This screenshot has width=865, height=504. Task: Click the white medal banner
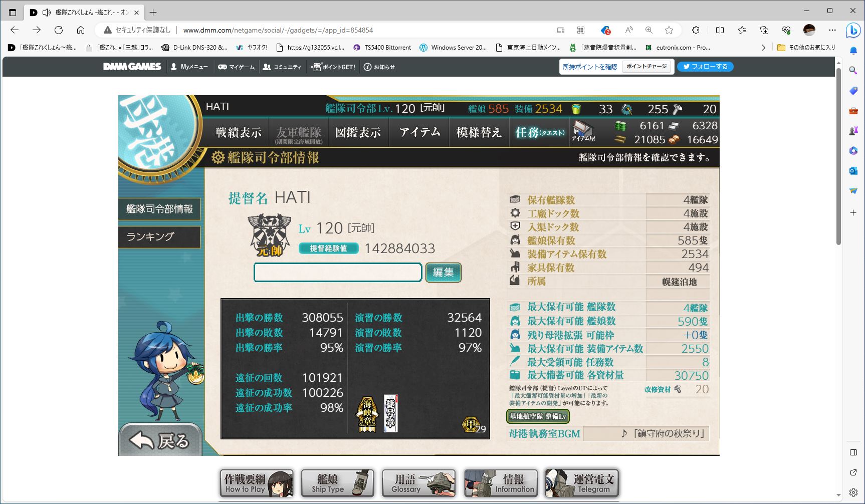tap(391, 413)
